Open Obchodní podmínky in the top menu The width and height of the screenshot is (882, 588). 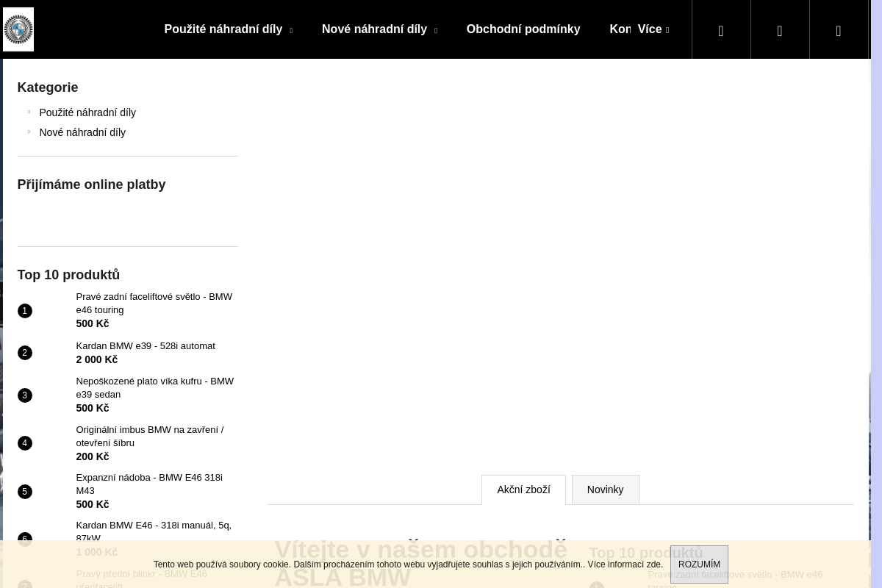[x=523, y=29]
